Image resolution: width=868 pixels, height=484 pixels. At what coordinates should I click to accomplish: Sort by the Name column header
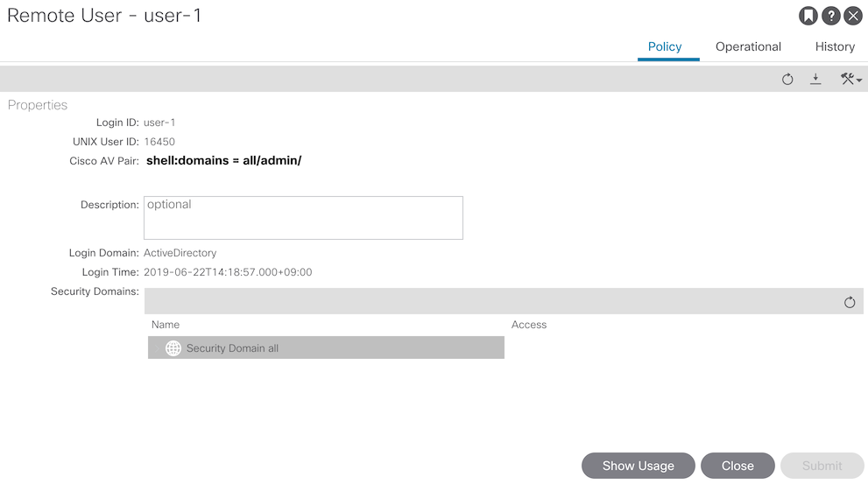(x=166, y=325)
